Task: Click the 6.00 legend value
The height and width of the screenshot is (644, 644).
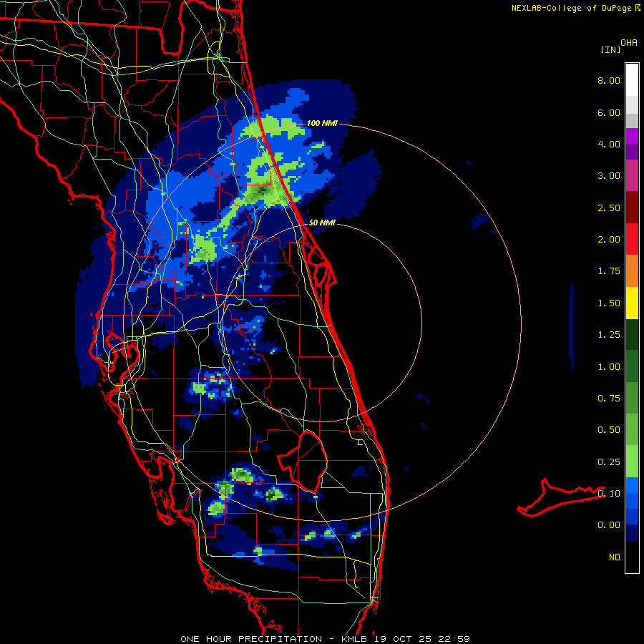Action: click(x=608, y=112)
